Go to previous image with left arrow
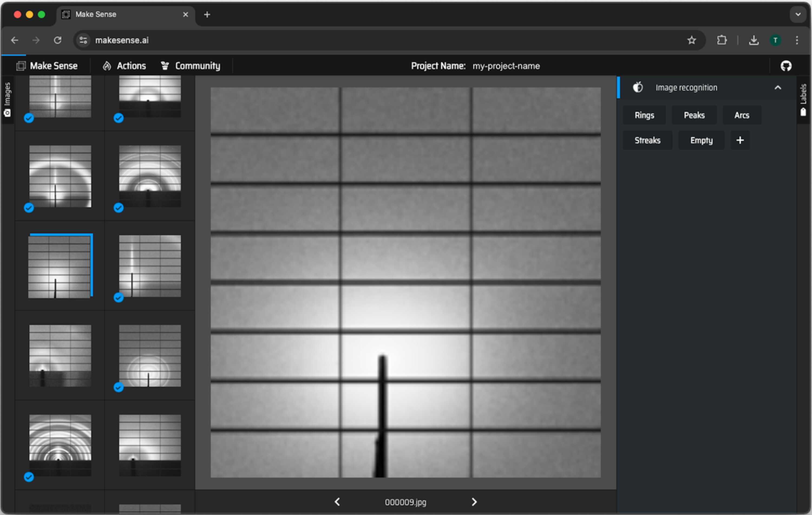This screenshot has height=515, width=812. (x=337, y=502)
